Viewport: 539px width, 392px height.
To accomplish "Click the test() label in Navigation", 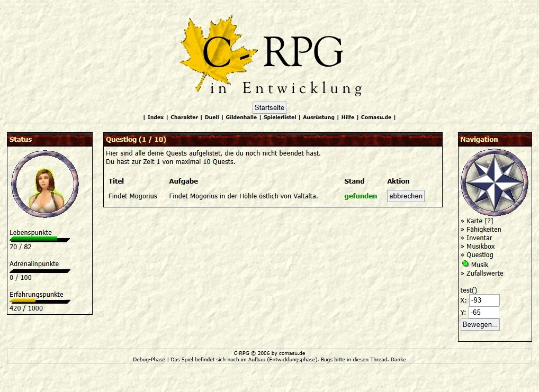I will (469, 290).
